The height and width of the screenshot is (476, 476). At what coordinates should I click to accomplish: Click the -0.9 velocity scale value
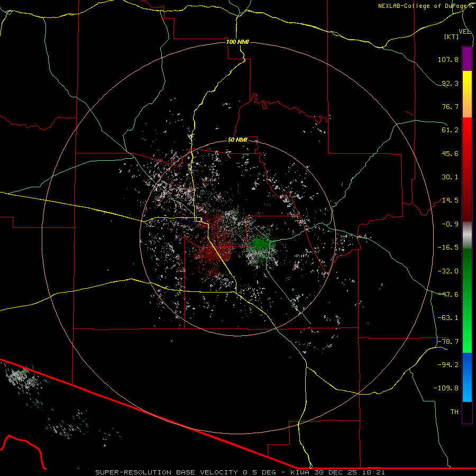coord(450,224)
